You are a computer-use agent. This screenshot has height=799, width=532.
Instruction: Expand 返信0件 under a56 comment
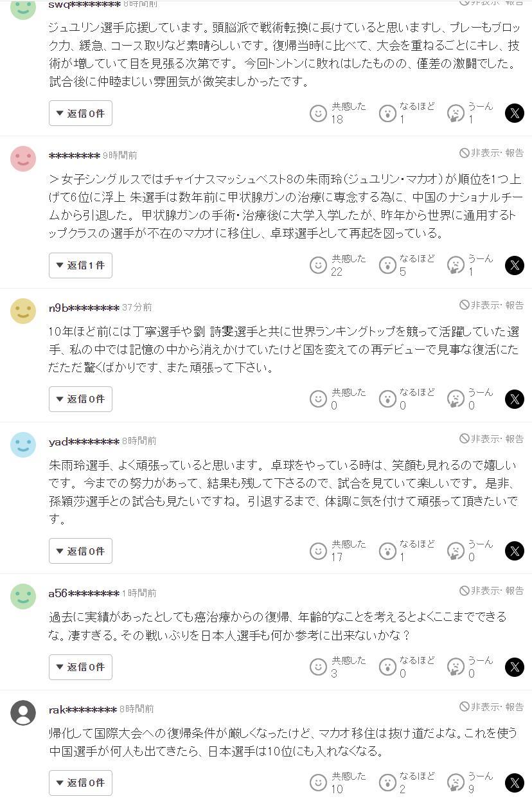click(80, 667)
